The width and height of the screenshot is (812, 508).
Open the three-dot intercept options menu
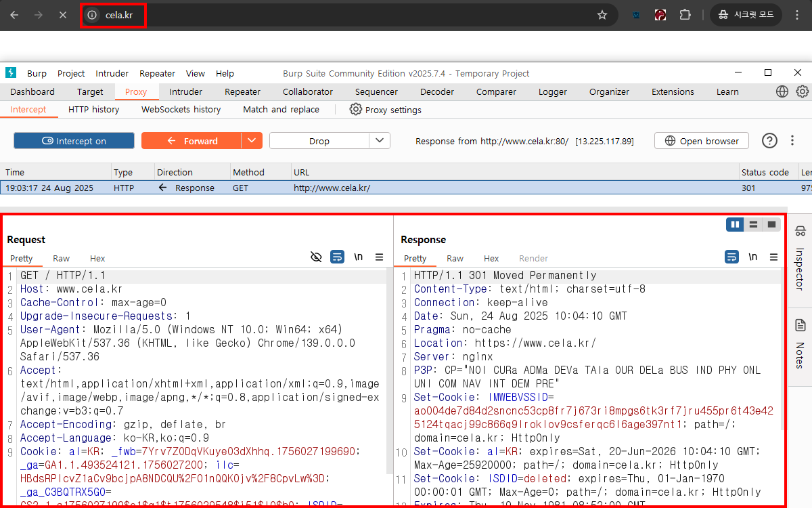point(792,141)
